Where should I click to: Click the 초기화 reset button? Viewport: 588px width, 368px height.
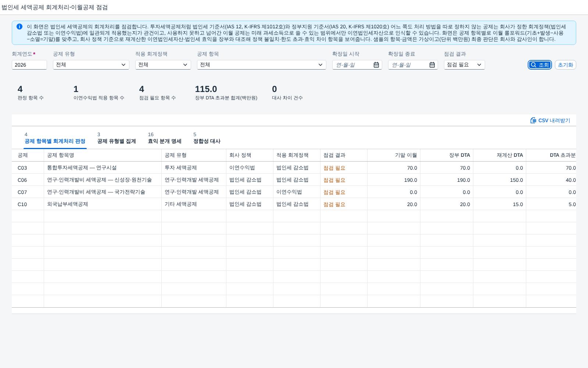coord(565,65)
